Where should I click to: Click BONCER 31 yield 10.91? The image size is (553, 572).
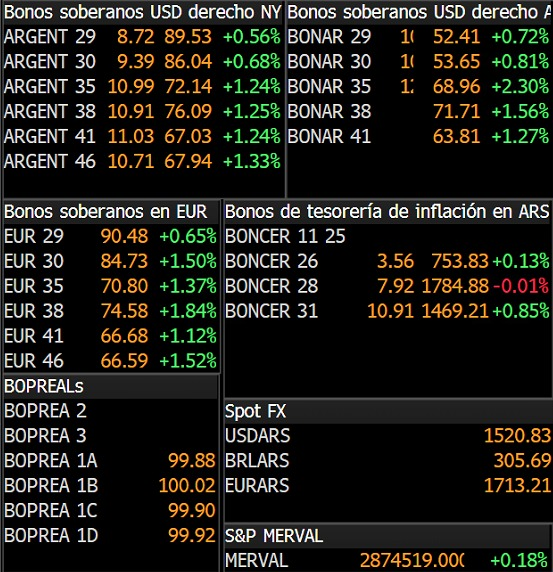[x=390, y=311]
